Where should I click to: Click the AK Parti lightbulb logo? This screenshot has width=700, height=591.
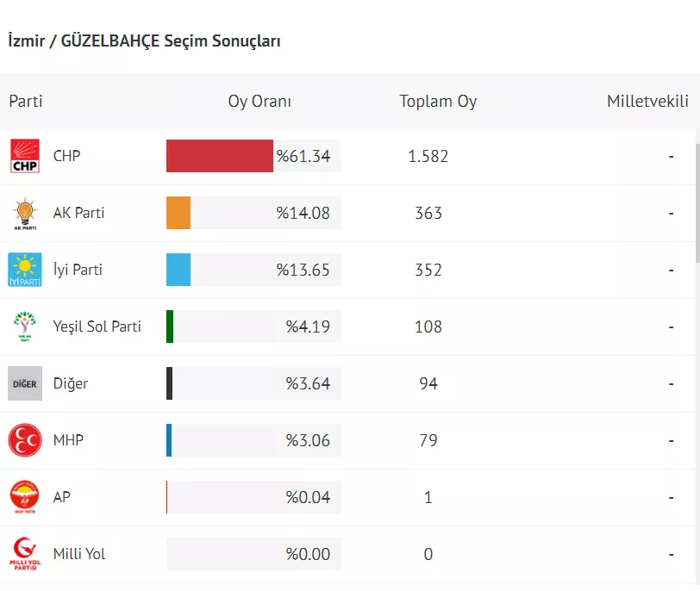click(x=25, y=213)
